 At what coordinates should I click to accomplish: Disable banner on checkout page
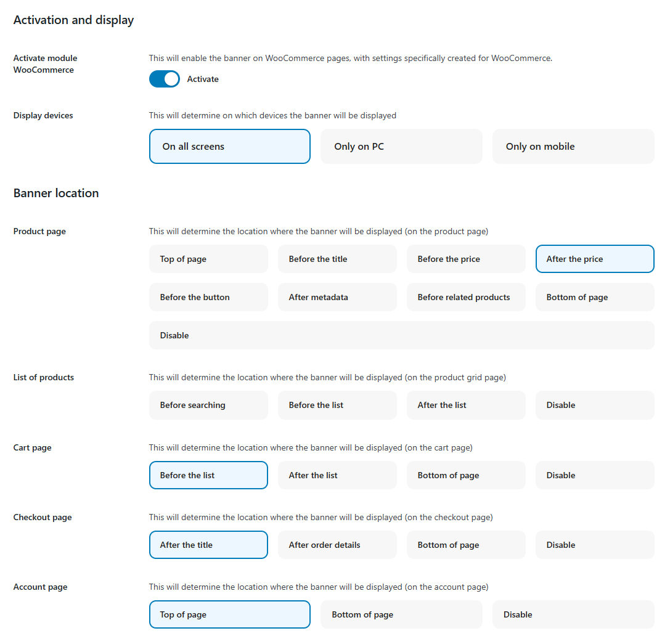595,545
